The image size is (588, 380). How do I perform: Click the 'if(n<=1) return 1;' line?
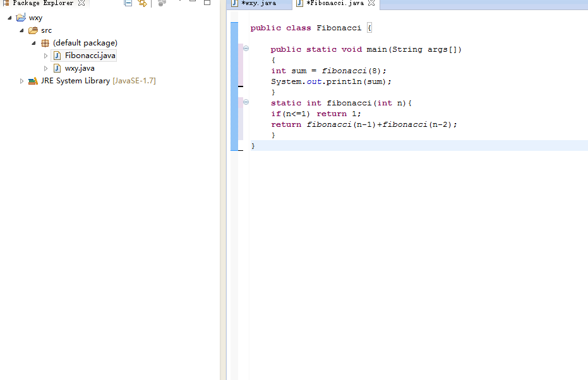click(x=316, y=114)
